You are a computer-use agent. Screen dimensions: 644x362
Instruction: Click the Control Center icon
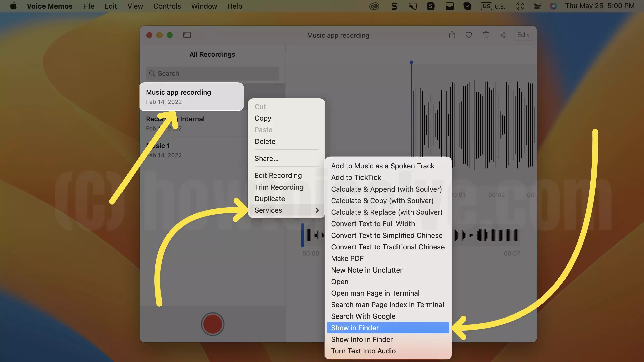(x=537, y=6)
